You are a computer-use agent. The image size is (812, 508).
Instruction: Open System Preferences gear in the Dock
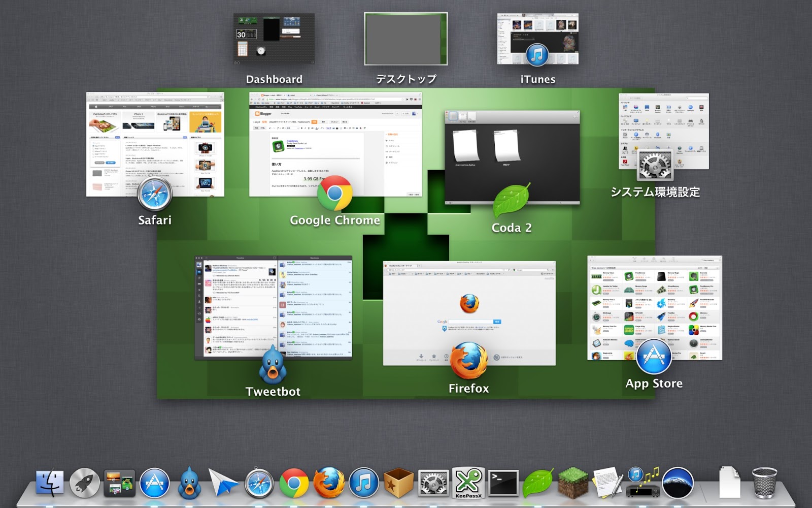pyautogui.click(x=433, y=483)
